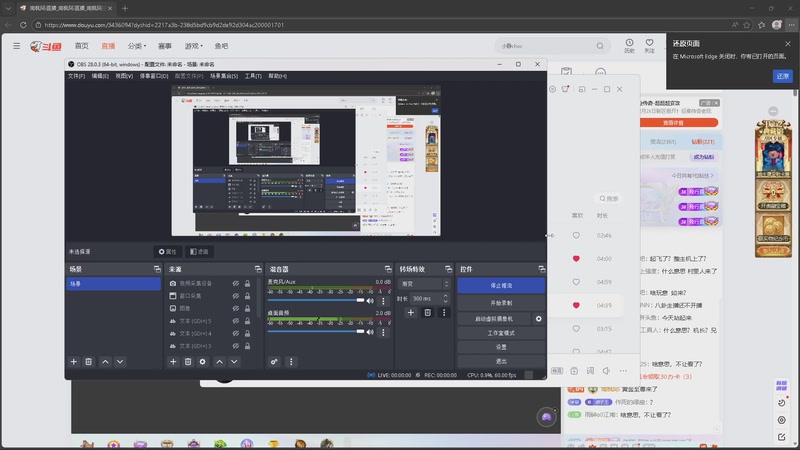800x450 pixels.
Task: Open OBS 工具(T) menu
Action: point(253,76)
